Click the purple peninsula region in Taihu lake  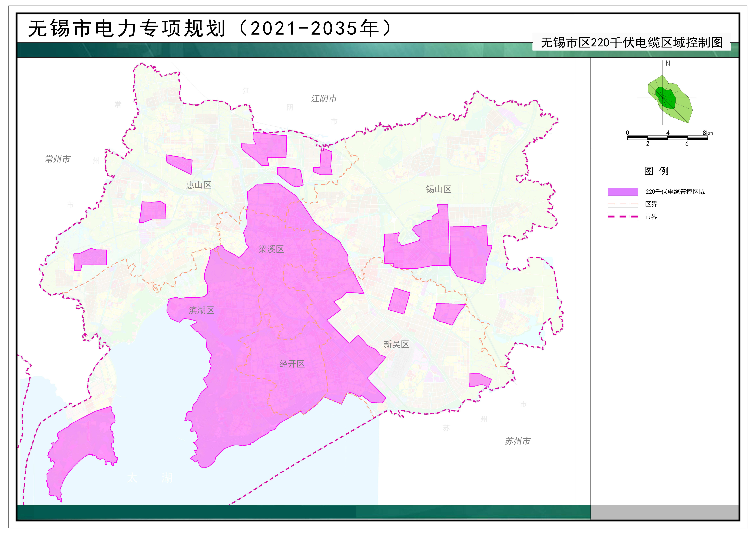coord(82,441)
